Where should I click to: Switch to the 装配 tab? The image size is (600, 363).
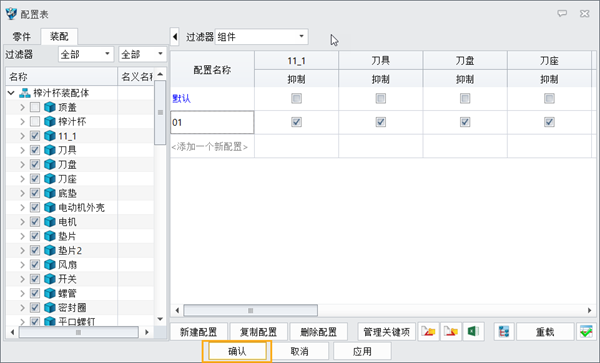click(x=59, y=36)
